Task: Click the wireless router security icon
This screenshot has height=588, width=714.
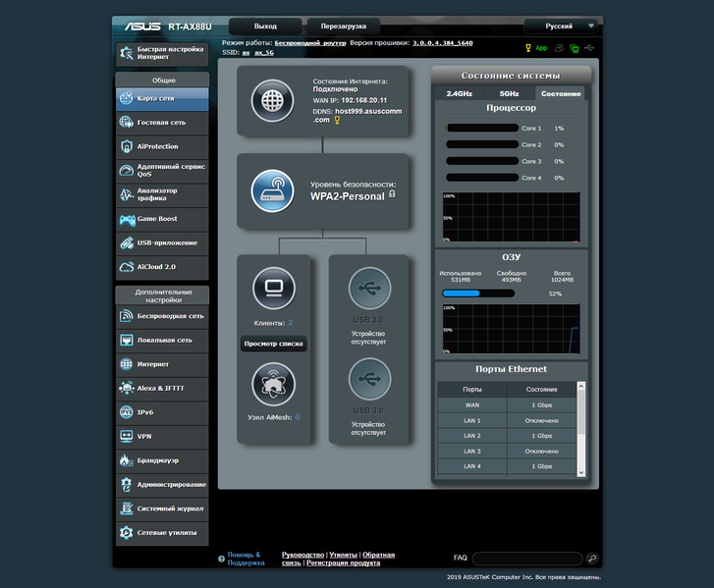Action: click(x=272, y=190)
